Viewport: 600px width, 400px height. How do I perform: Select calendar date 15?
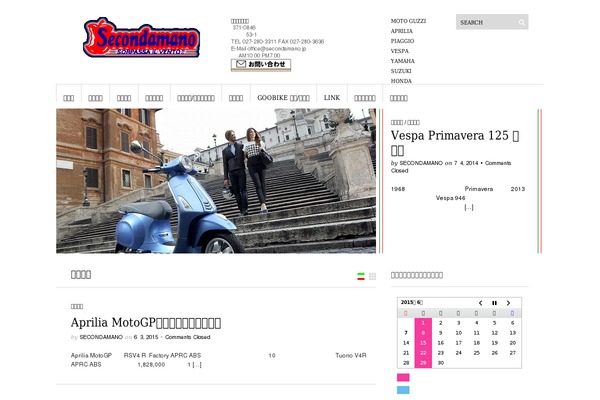click(423, 343)
